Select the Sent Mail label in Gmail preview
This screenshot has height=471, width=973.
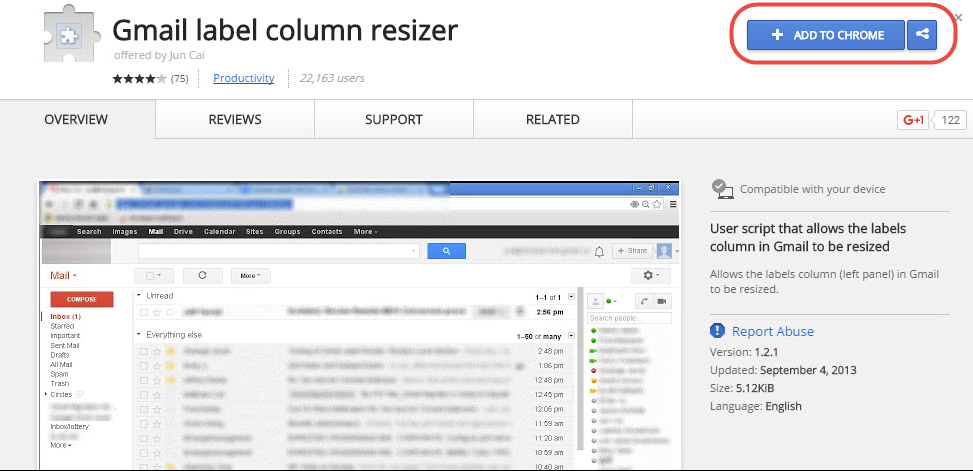click(65, 346)
